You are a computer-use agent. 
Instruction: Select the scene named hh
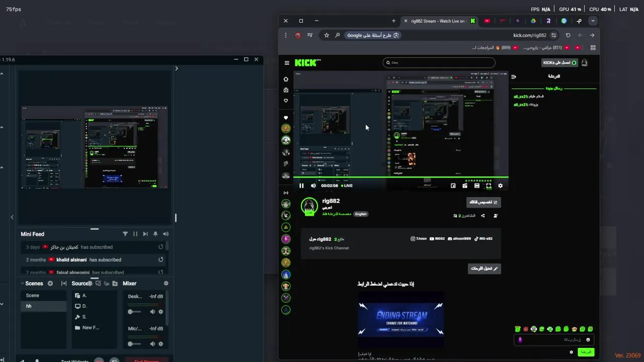pos(43,306)
